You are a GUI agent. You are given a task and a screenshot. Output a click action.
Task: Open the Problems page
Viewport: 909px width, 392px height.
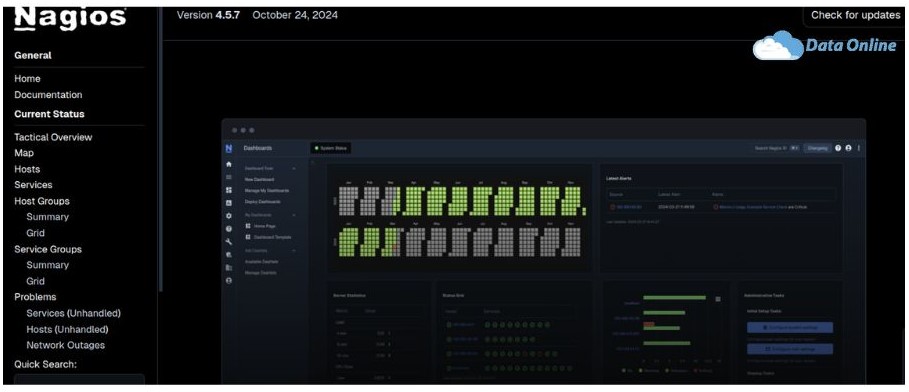35,297
